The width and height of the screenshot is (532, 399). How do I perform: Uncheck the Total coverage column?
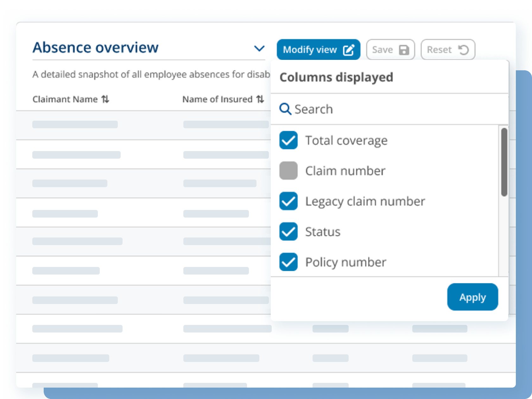(288, 140)
